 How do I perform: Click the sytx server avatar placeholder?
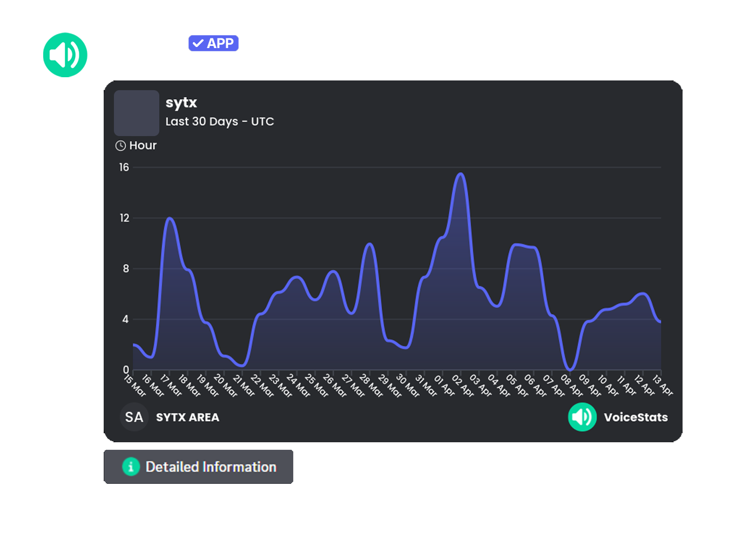coord(136,113)
